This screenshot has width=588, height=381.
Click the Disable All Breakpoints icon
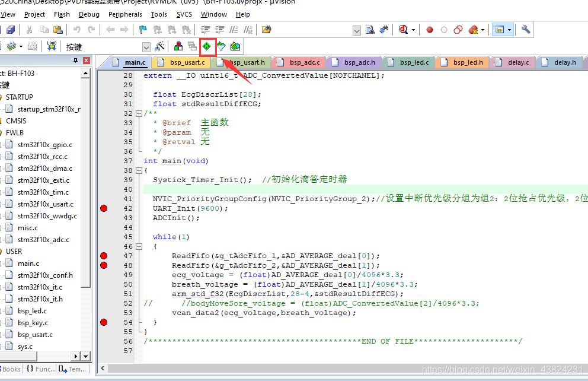click(458, 30)
